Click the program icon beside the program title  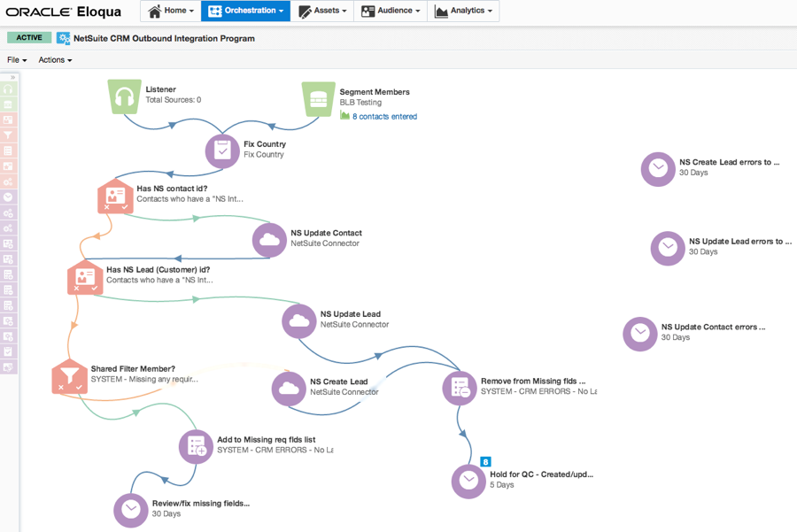[x=62, y=38]
